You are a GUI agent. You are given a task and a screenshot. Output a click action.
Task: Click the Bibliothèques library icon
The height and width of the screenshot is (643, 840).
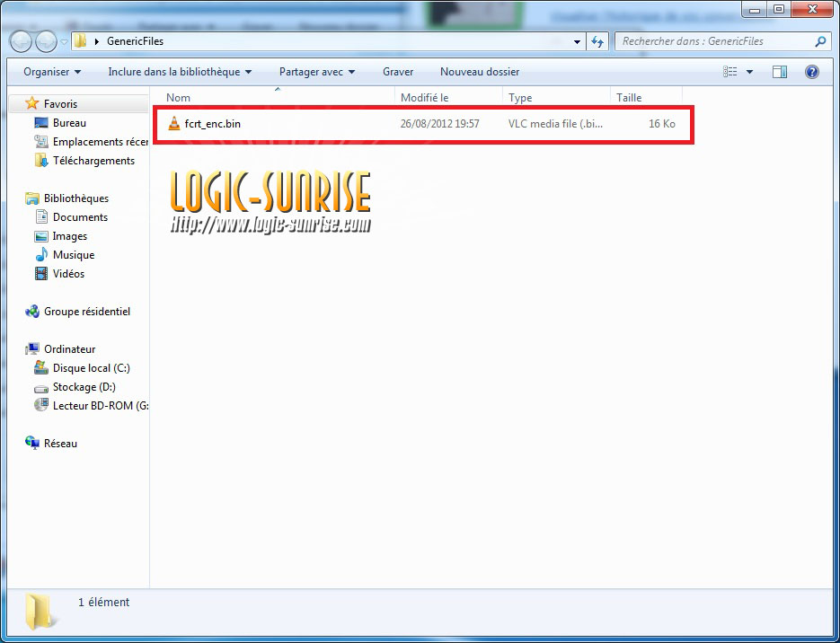point(32,198)
